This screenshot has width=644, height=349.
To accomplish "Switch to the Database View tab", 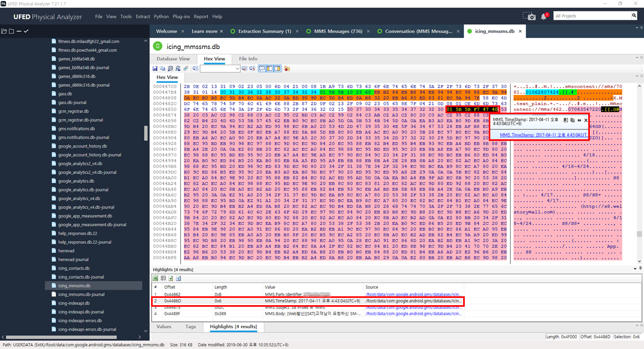I will [173, 59].
